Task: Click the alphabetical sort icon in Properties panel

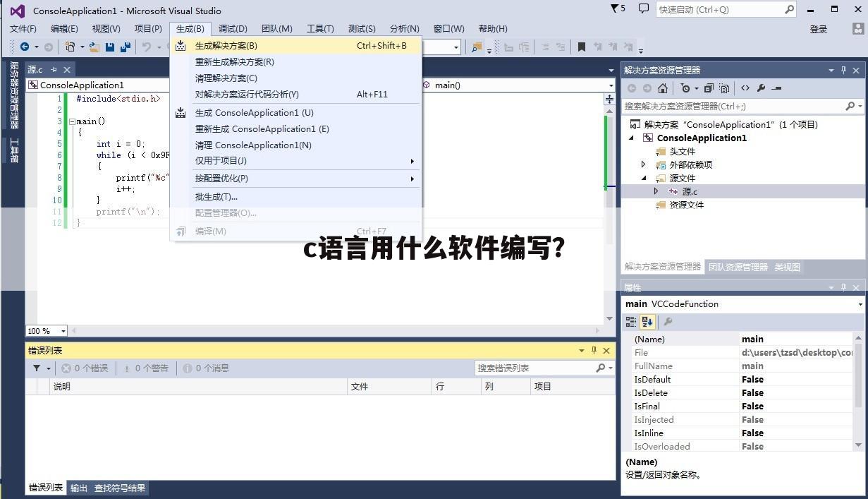Action: (647, 322)
